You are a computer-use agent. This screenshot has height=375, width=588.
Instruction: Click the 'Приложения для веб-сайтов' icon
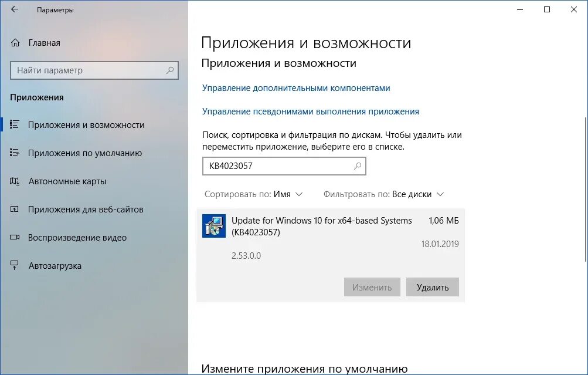(14, 209)
